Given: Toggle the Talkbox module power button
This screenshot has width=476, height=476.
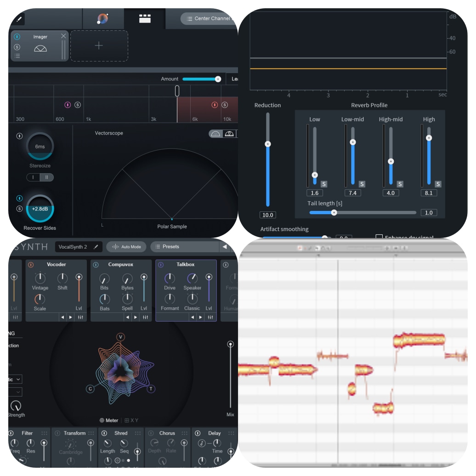Looking at the screenshot, I should pyautogui.click(x=161, y=265).
